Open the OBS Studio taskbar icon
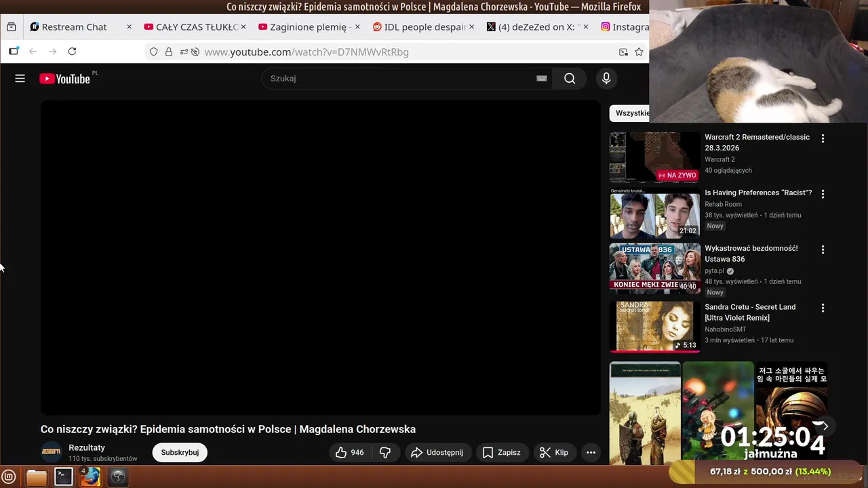 pyautogui.click(x=118, y=477)
